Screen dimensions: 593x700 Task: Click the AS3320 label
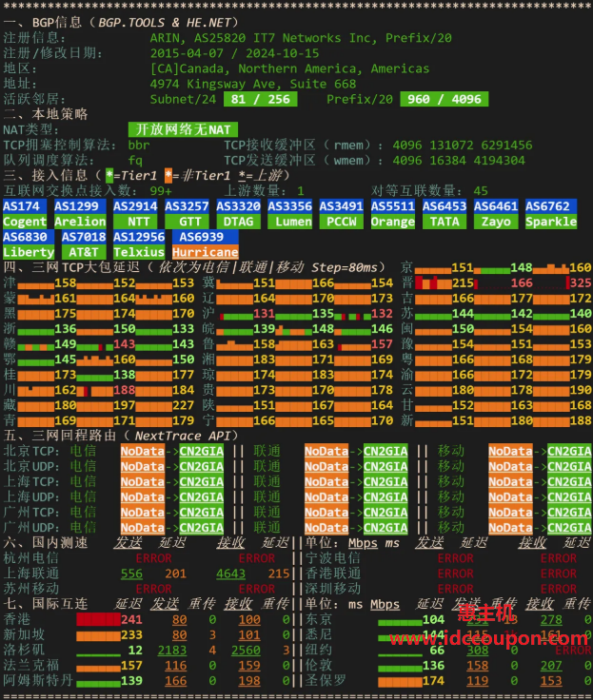[239, 206]
